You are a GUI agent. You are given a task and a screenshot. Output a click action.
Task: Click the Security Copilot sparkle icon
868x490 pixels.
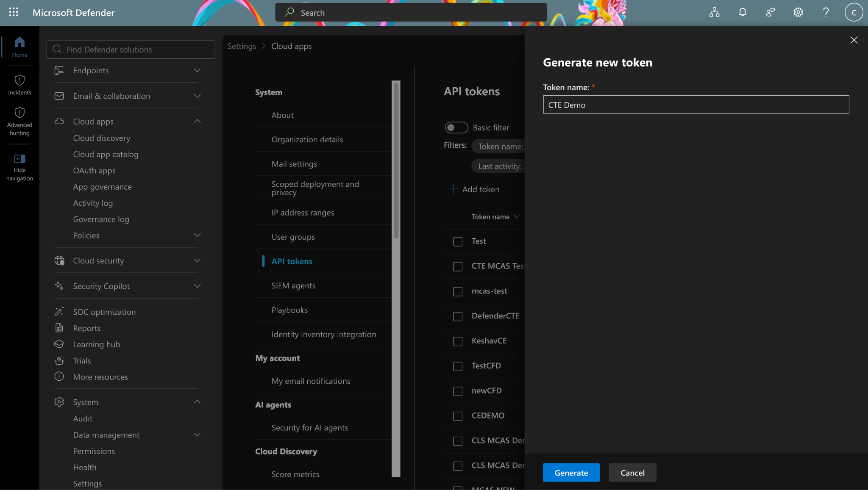(59, 286)
